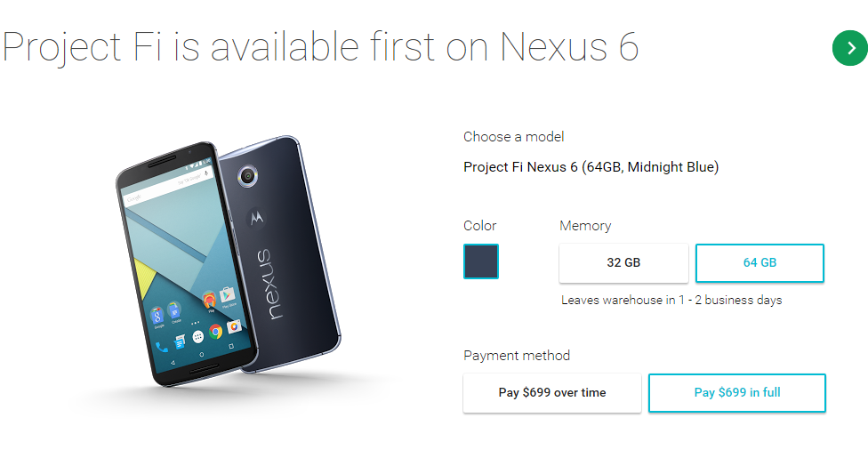The image size is (868, 474).
Task: Click the phone dialer icon on screen
Action: [161, 347]
